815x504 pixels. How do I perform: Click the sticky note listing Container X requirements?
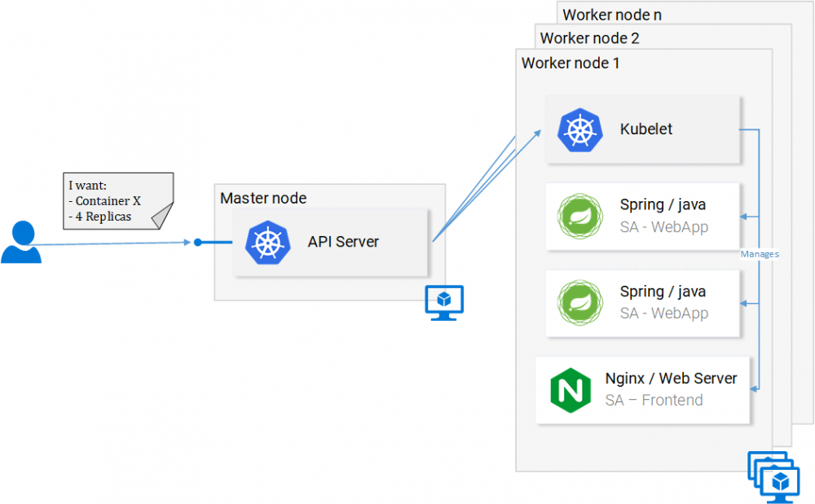tap(117, 201)
